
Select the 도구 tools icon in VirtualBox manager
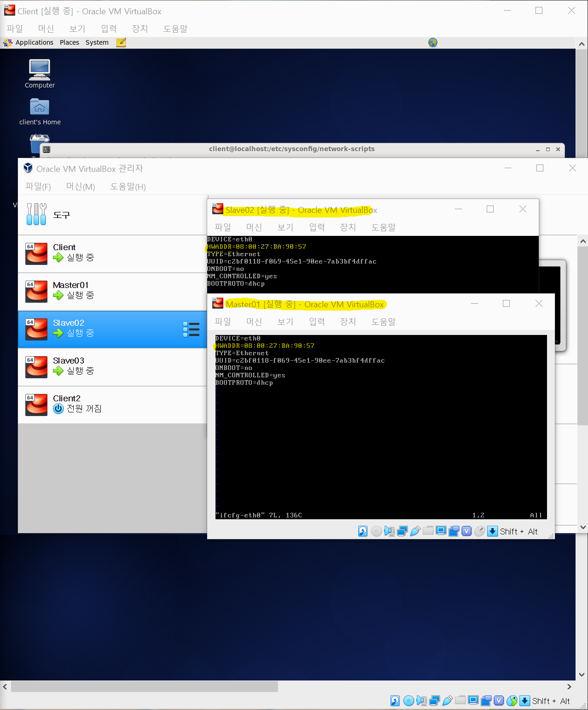pos(36,214)
